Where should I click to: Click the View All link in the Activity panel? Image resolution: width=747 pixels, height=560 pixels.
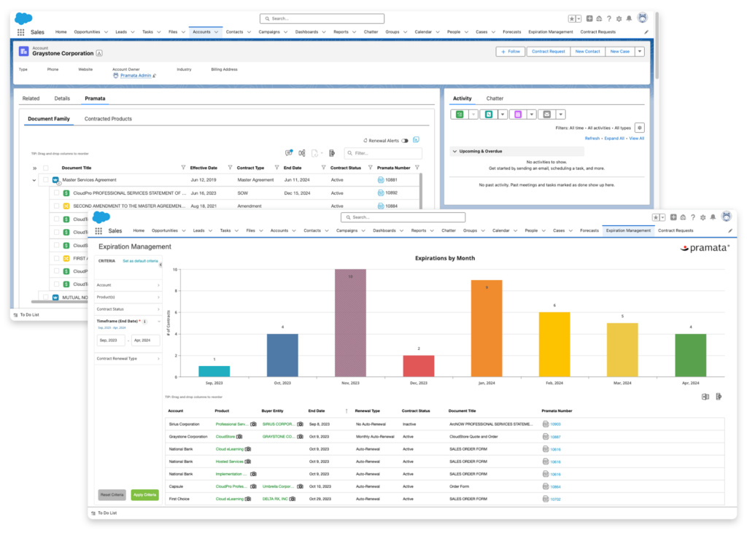coord(636,139)
